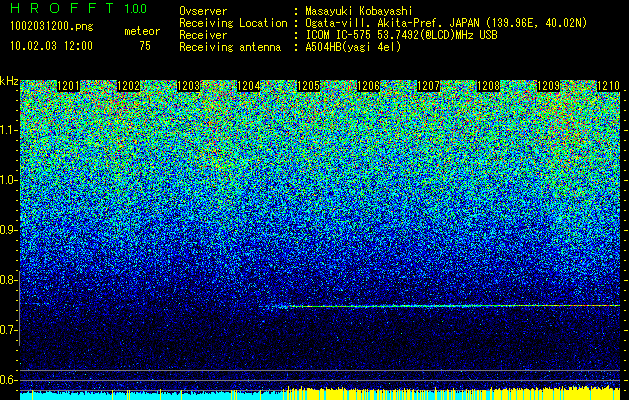Viewport: 629px width, 400px height.
Task: Select the 1209 time marker label
Action: [x=548, y=86]
